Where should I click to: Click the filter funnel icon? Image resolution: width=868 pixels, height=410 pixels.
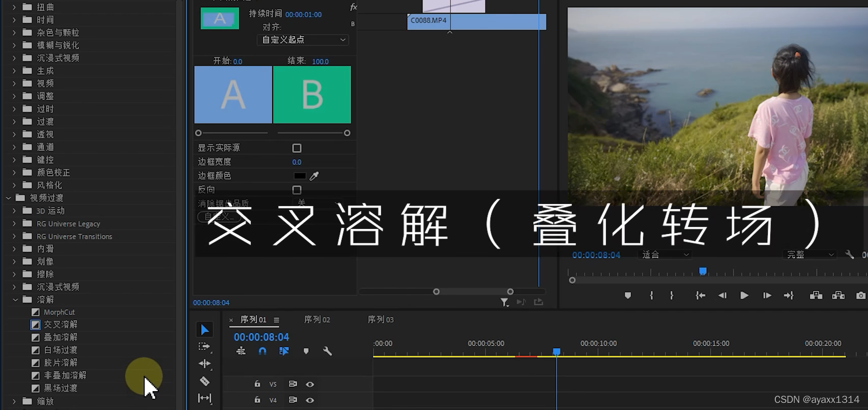pyautogui.click(x=504, y=303)
